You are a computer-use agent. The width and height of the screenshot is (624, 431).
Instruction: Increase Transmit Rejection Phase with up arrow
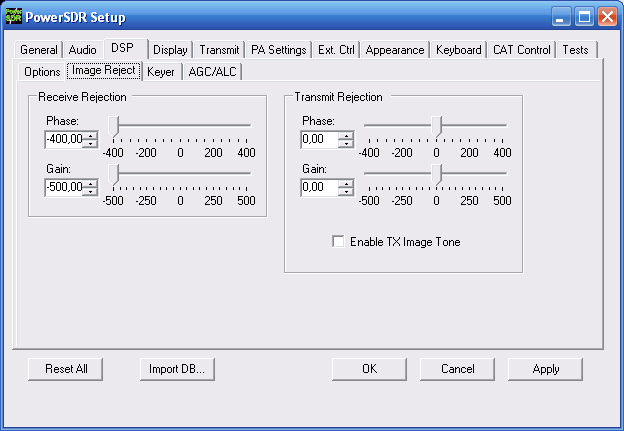point(346,135)
